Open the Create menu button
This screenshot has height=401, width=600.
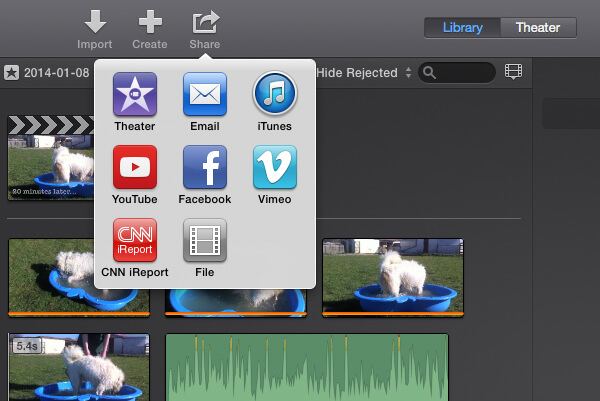pos(150,30)
